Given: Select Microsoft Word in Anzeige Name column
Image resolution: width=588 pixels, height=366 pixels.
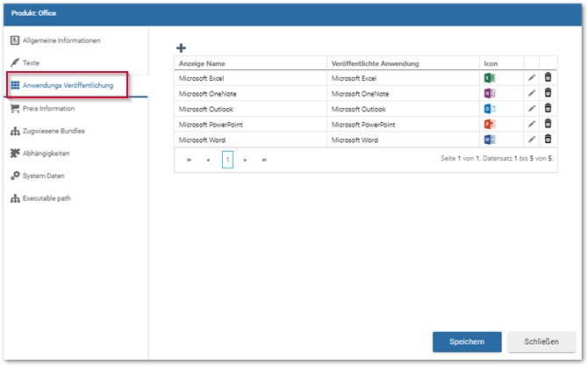Looking at the screenshot, I should click(202, 140).
